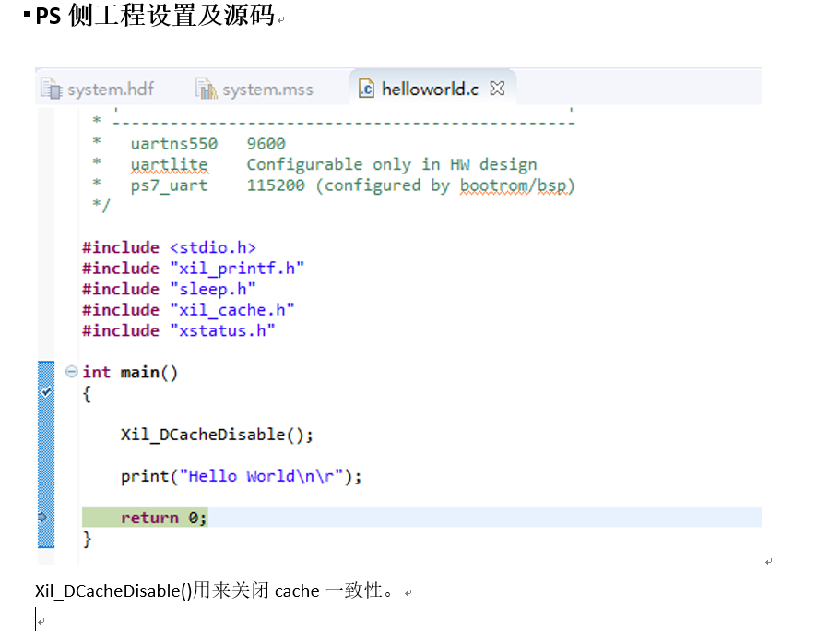840x633 pixels.
Task: Click the editor margin icon beside the opening brace
Action: [x=44, y=393]
